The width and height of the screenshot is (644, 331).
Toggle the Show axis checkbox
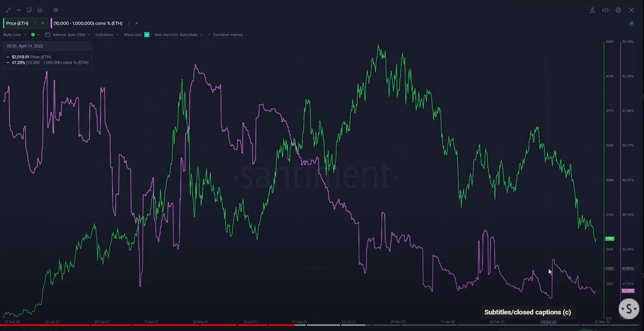pyautogui.click(x=147, y=35)
